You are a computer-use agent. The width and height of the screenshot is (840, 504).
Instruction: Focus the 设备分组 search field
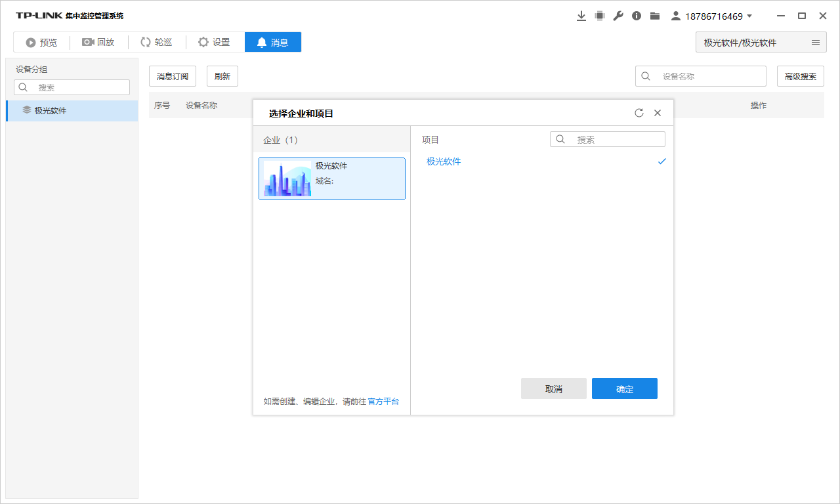point(72,87)
